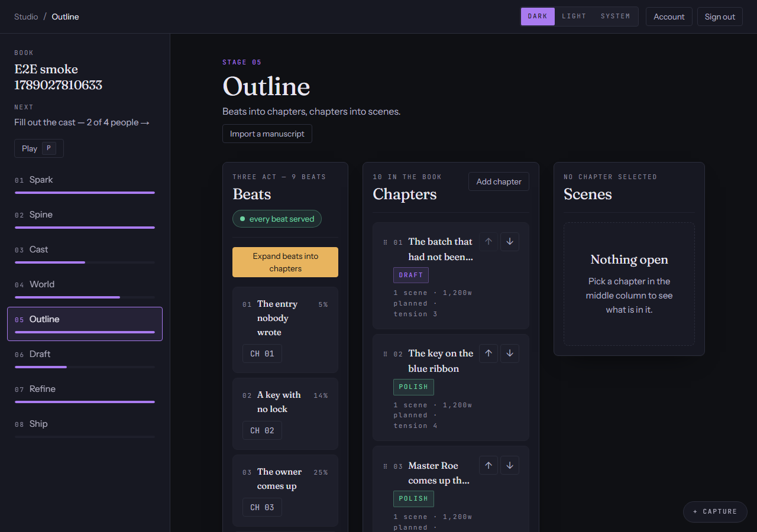Switch theme to Dark
The height and width of the screenshot is (532, 757).
538,17
